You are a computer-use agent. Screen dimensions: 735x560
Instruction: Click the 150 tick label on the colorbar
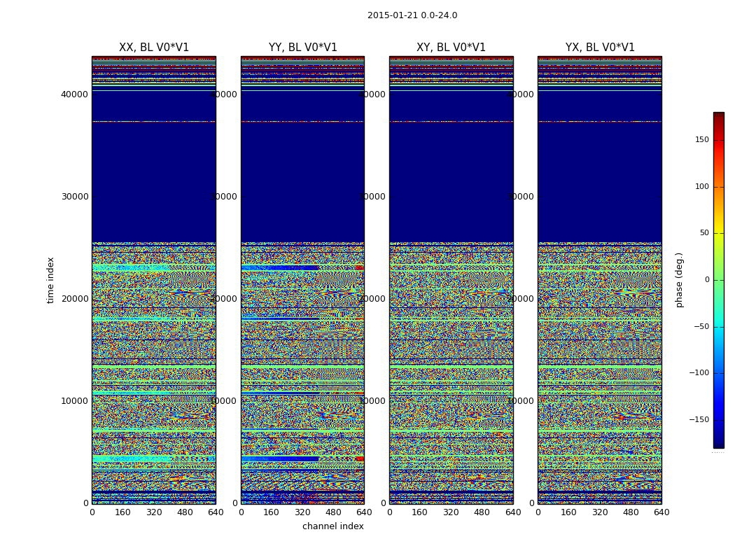click(701, 140)
